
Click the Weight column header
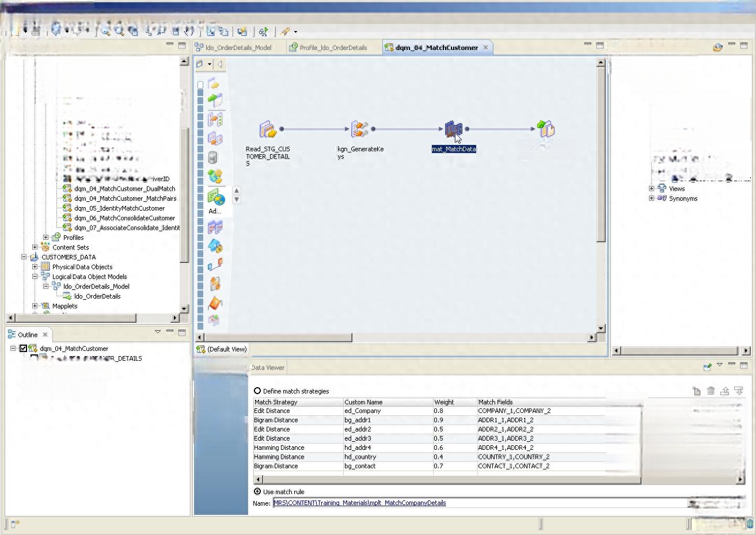[x=455, y=402]
